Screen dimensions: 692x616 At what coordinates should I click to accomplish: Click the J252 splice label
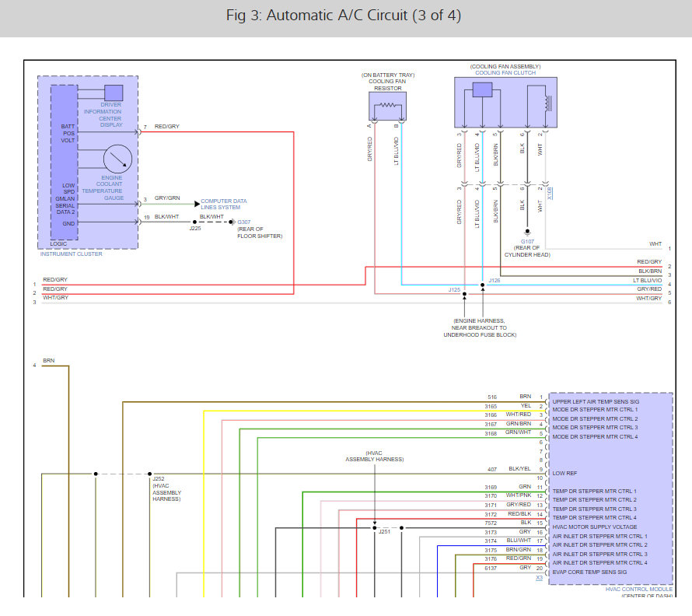click(159, 478)
